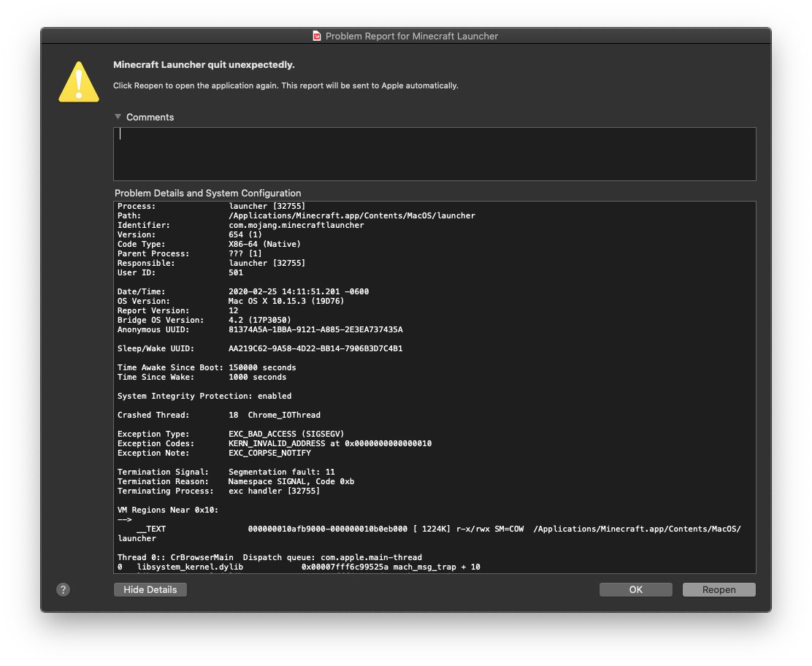Open help with question mark icon
The height and width of the screenshot is (666, 812).
coord(64,589)
